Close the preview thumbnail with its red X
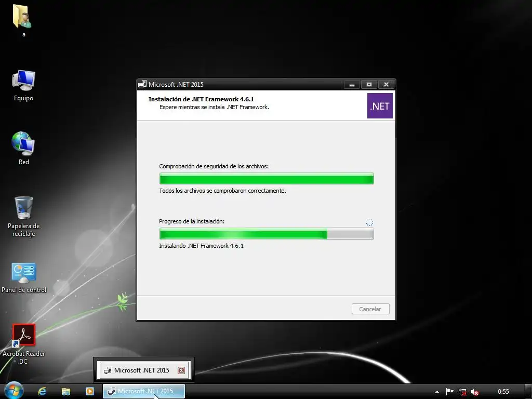 click(181, 370)
